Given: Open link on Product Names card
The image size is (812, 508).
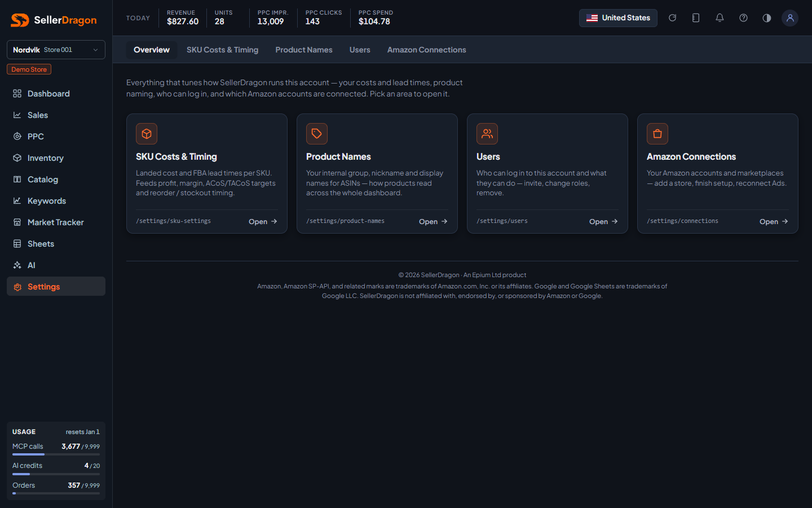Looking at the screenshot, I should point(433,221).
